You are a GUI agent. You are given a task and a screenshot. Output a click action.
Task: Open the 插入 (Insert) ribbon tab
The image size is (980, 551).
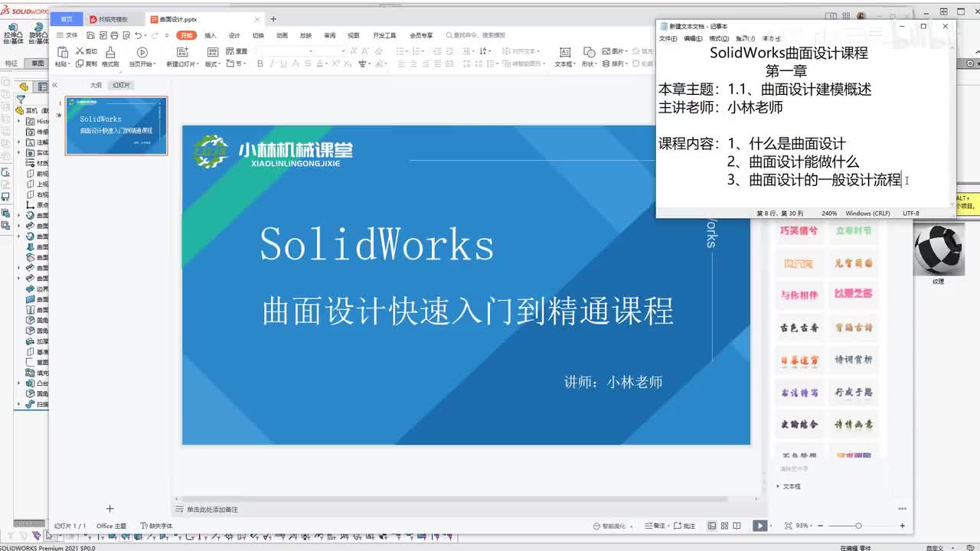[x=211, y=35]
